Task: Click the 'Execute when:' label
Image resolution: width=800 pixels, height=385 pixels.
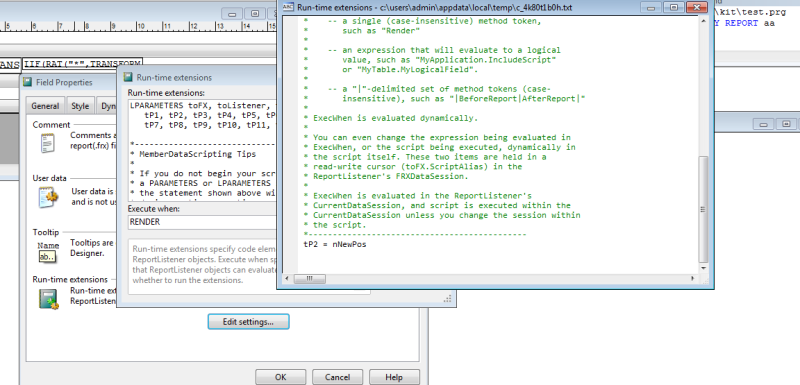Action: click(154, 209)
